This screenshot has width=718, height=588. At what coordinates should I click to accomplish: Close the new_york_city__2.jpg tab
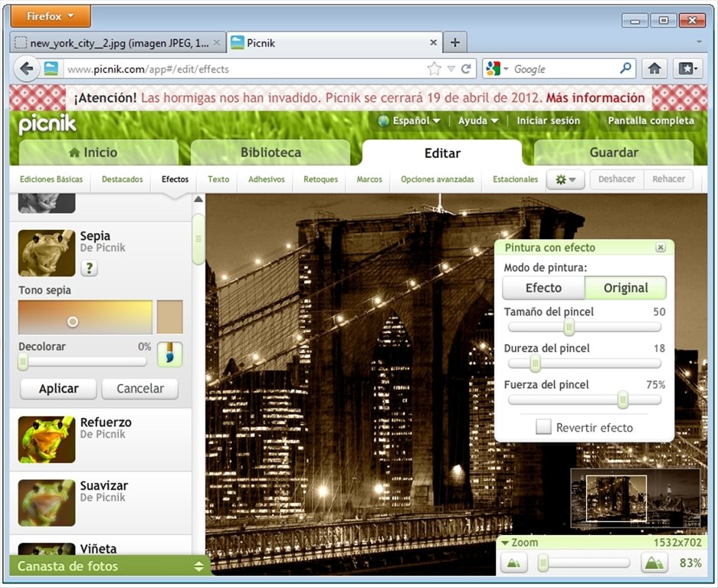(217, 43)
